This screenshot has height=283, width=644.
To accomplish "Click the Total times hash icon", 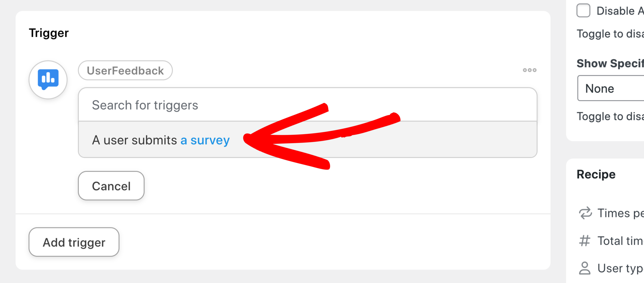I will coord(585,241).
